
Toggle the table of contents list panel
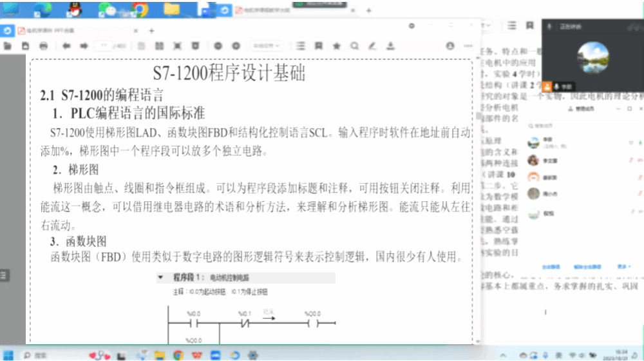(300, 46)
